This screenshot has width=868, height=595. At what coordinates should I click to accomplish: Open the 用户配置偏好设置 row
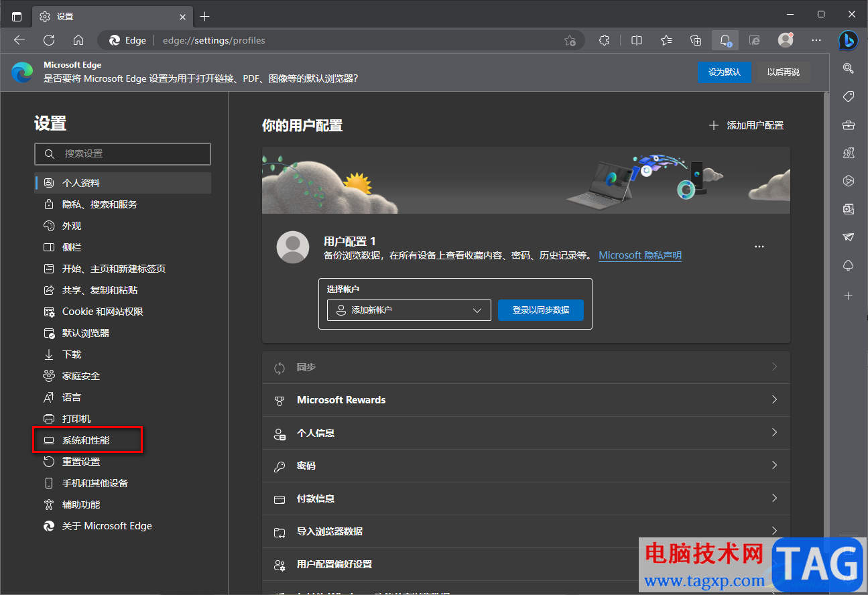(526, 564)
